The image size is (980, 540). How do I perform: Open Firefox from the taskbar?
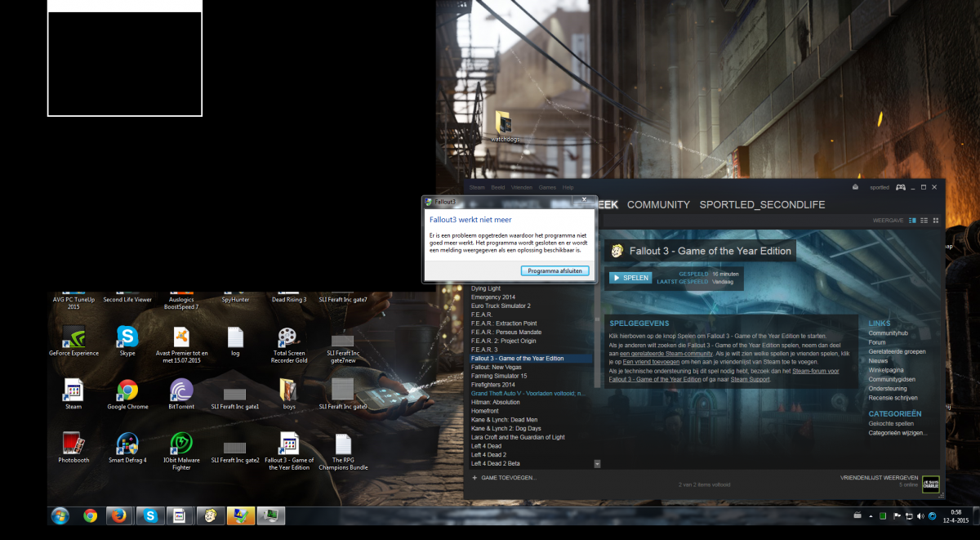coord(120,515)
